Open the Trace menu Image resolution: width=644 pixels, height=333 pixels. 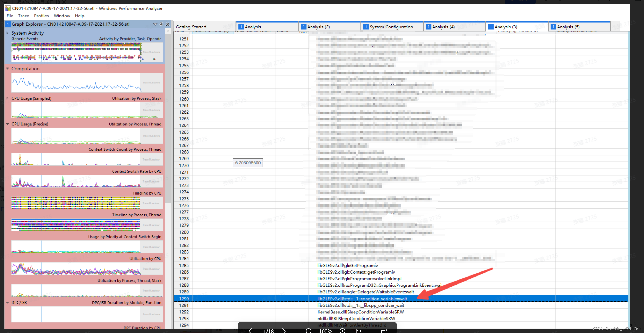click(23, 16)
